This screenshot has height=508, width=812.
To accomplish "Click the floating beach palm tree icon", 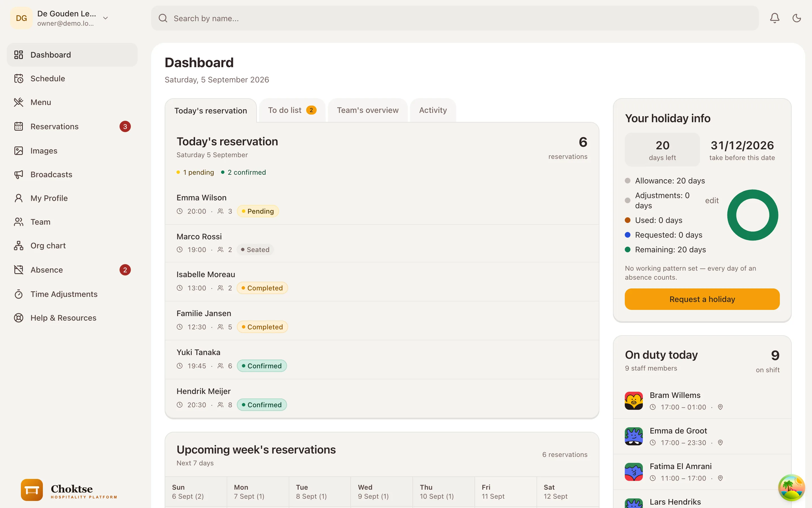I will 791,487.
